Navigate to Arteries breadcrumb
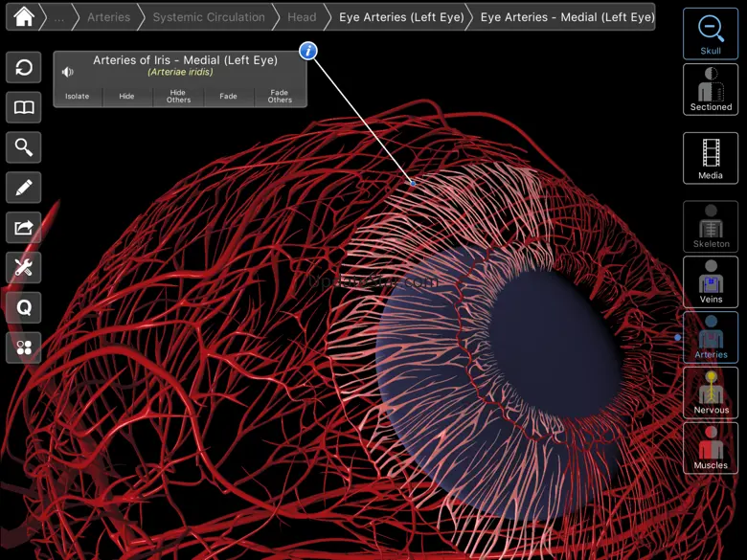The height and width of the screenshot is (560, 747). pos(108,17)
